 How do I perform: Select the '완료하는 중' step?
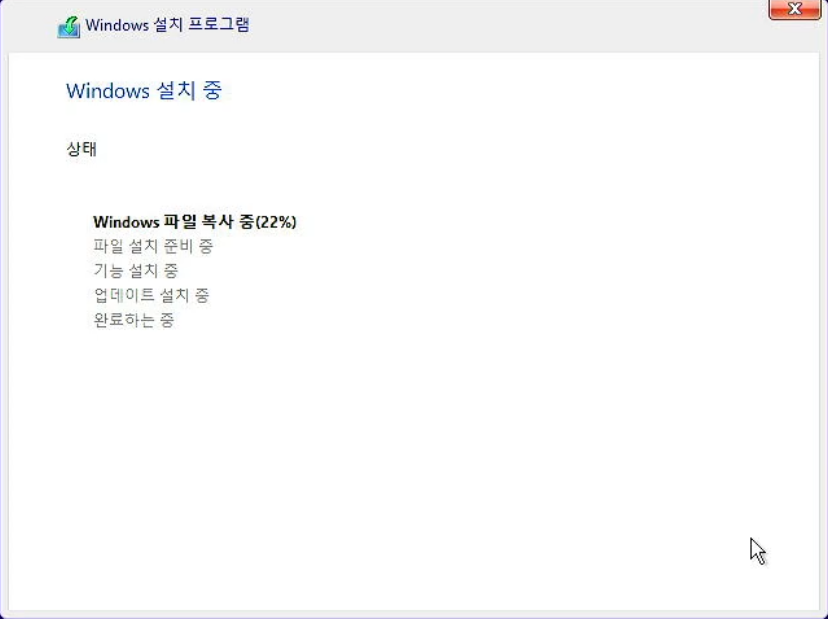pyautogui.click(x=134, y=320)
